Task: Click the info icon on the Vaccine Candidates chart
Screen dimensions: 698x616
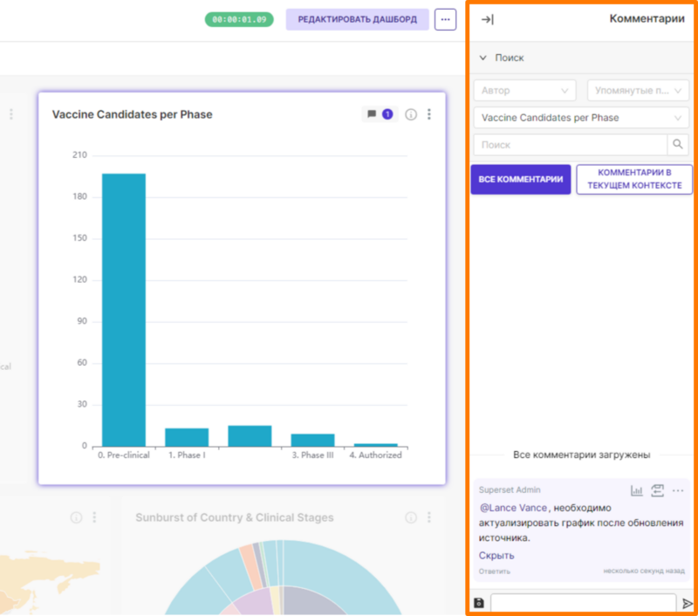Action: pos(411,114)
